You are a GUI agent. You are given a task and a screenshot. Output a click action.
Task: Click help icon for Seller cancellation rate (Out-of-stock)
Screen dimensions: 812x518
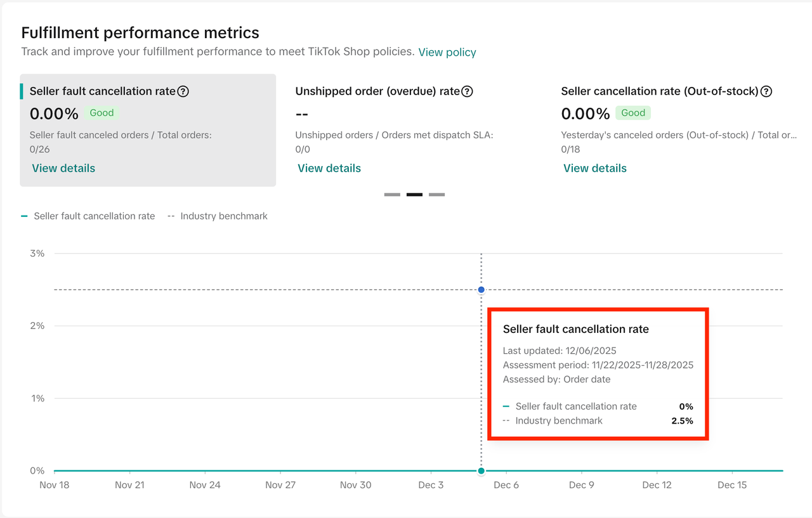tap(766, 91)
